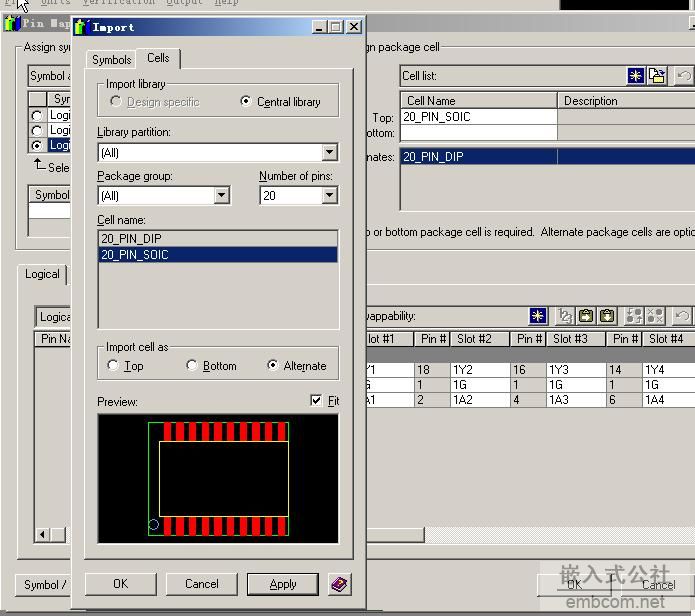695x616 pixels.
Task: Click the Slot #4 column header
Action: point(669,339)
